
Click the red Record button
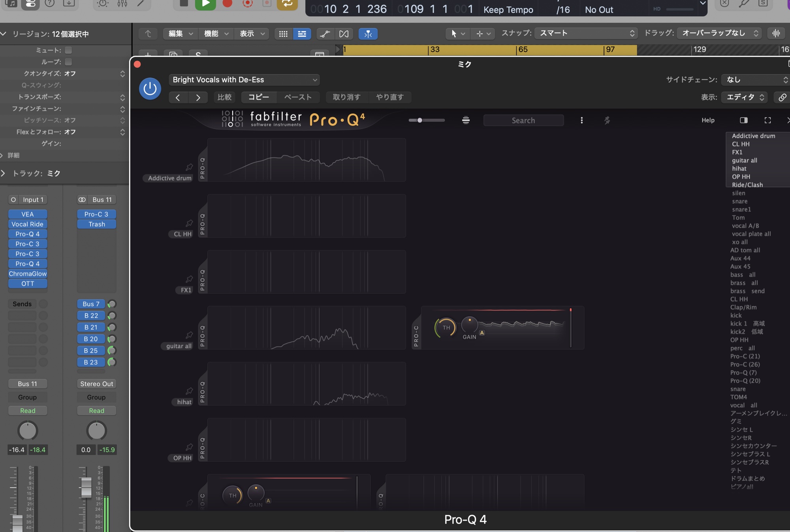coord(228,4)
